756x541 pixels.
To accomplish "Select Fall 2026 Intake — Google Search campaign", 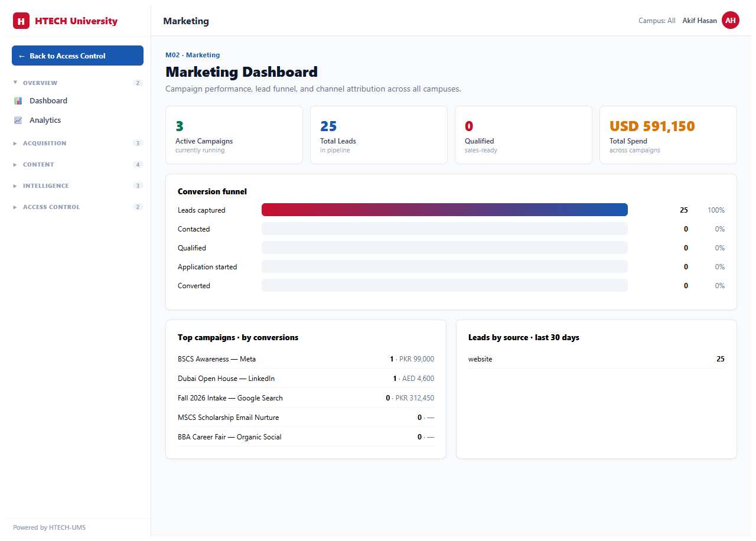I will tap(306, 398).
